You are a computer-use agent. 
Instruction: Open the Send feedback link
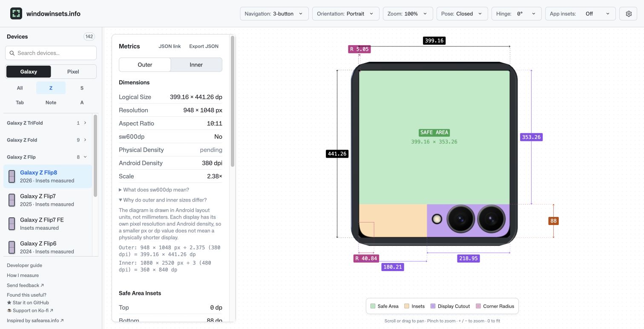(x=25, y=285)
